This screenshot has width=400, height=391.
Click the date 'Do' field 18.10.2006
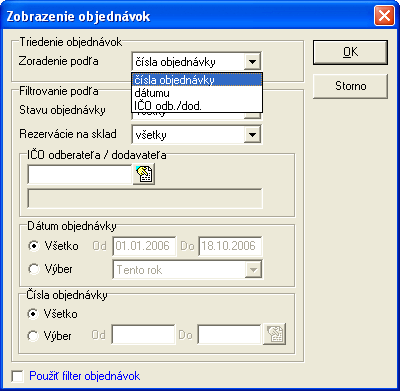[230, 246]
